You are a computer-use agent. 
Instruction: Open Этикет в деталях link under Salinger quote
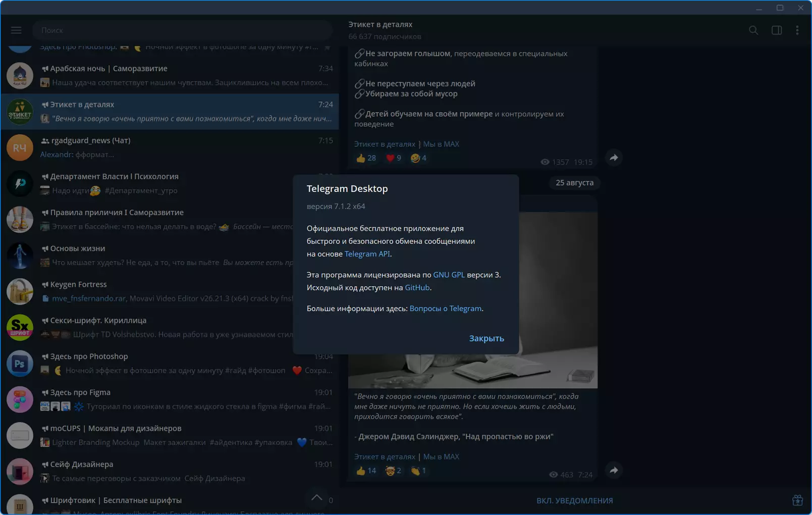tap(385, 456)
